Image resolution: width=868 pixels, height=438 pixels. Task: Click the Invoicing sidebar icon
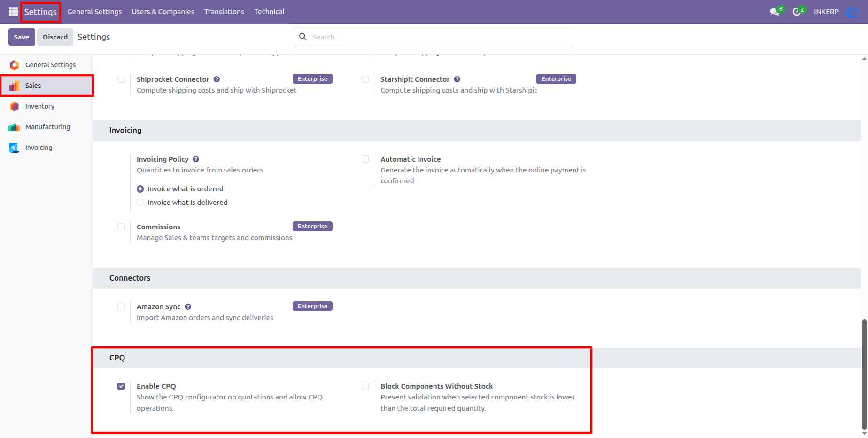pyautogui.click(x=15, y=148)
